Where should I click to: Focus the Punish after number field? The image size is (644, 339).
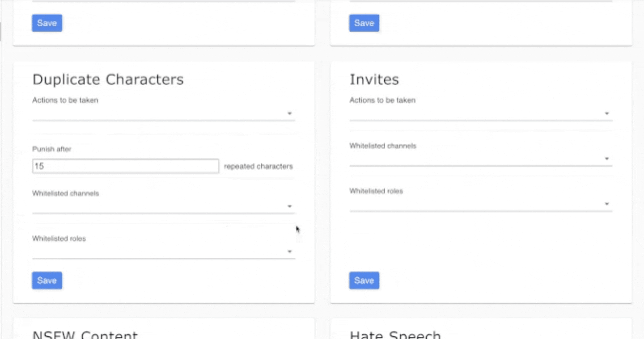pos(126,166)
